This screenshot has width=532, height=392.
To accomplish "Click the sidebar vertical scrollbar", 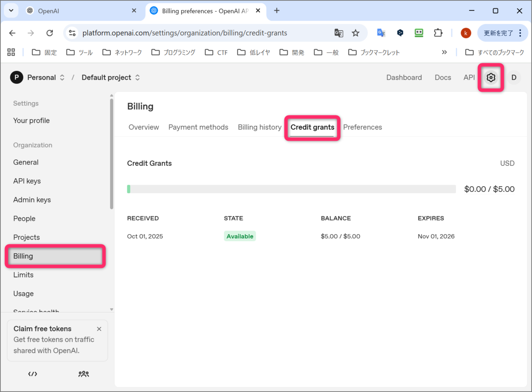I will pyautogui.click(x=112, y=153).
